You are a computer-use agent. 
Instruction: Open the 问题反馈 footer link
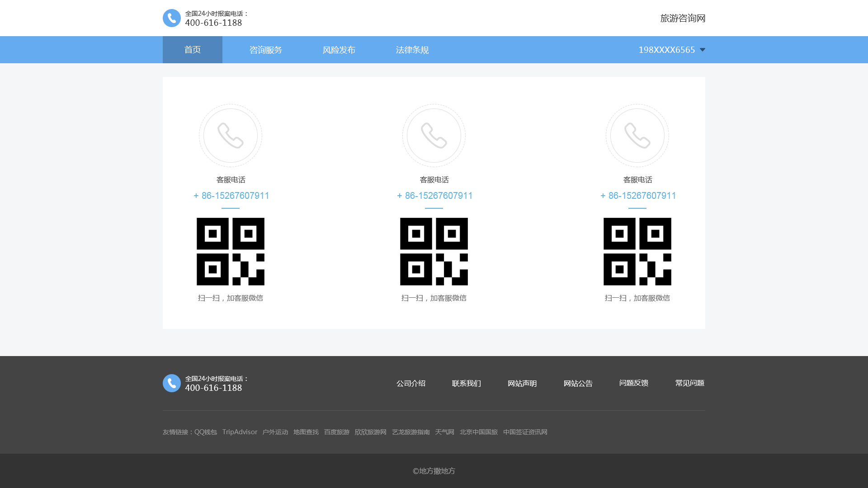634,383
